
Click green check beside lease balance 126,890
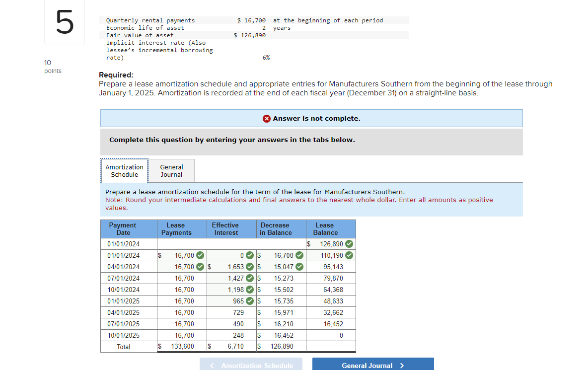pyautogui.click(x=349, y=244)
